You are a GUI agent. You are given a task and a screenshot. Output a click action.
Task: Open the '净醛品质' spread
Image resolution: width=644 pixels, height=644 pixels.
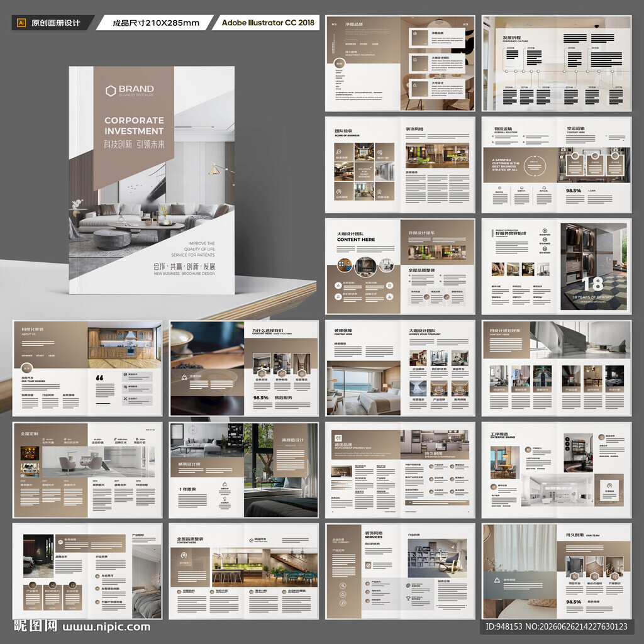pos(400,64)
